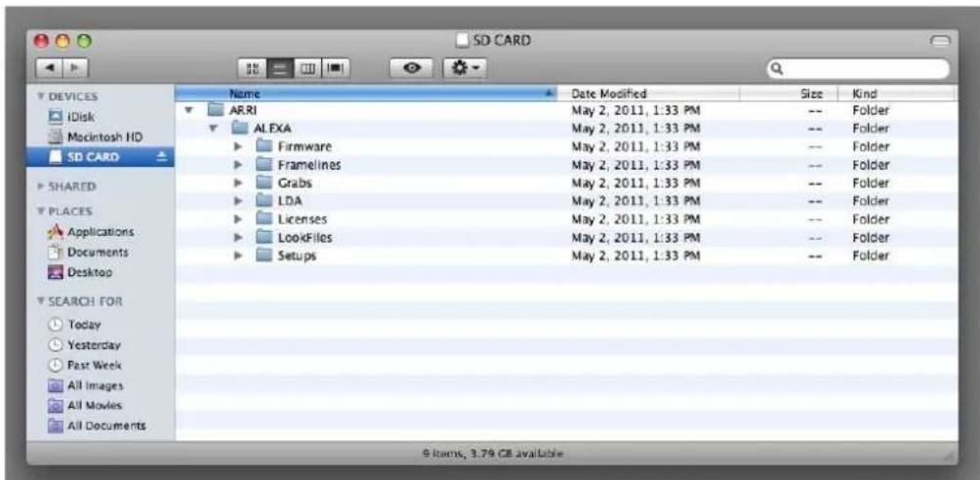This screenshot has width=980, height=480.
Task: Collapse the ARRI folder
Action: pos(189,110)
